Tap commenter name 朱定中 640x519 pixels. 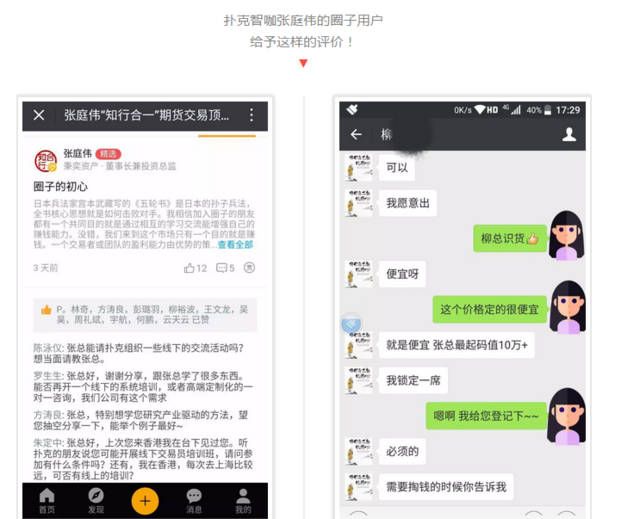coord(48,443)
